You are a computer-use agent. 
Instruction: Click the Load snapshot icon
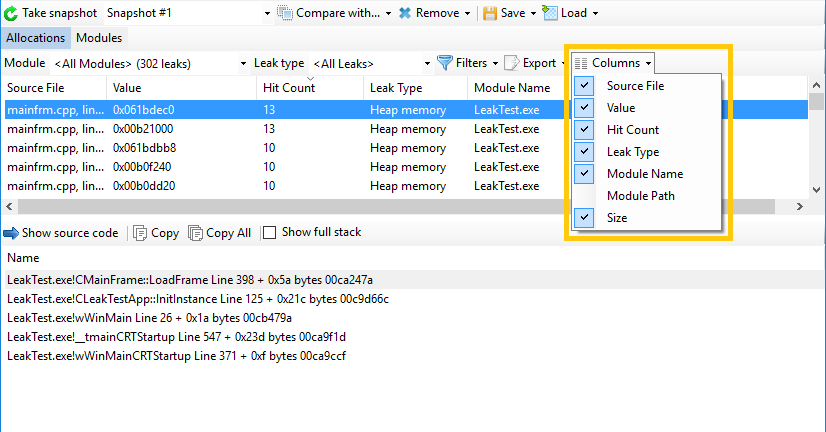click(x=550, y=13)
